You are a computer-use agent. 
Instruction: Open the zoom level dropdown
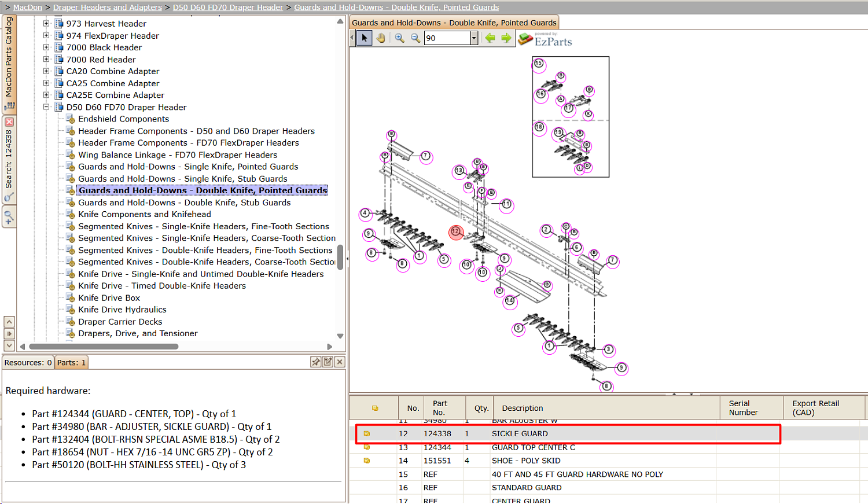[x=474, y=38]
